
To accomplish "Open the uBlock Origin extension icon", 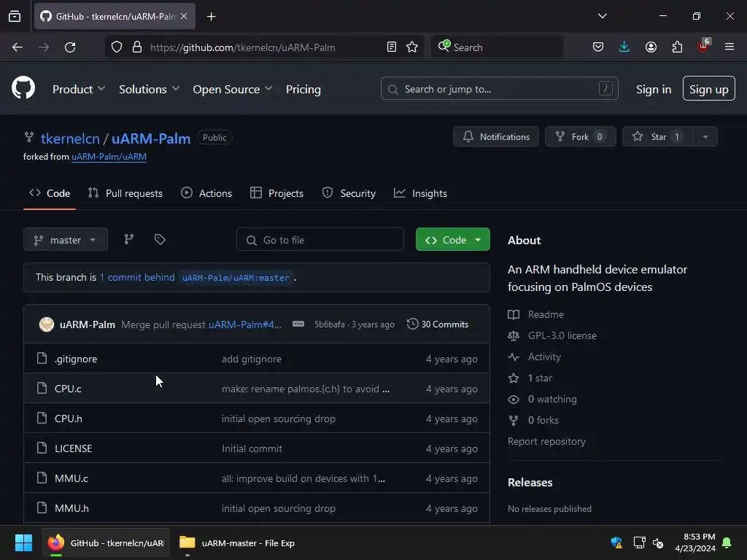I will (x=704, y=46).
